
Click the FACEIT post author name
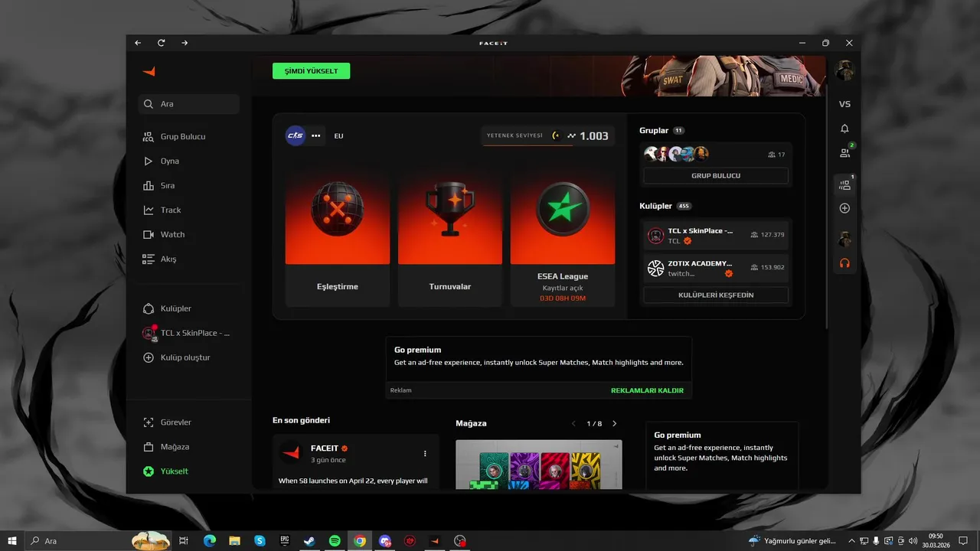[x=325, y=448]
